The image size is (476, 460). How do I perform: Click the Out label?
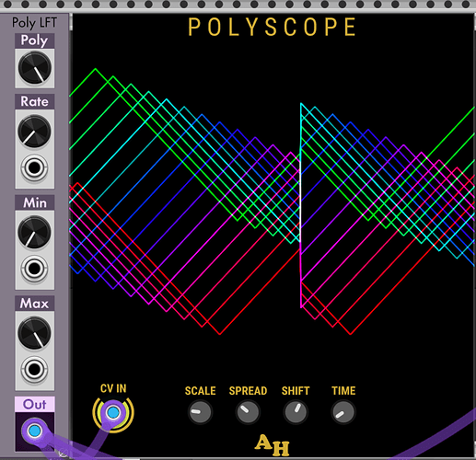click(35, 404)
